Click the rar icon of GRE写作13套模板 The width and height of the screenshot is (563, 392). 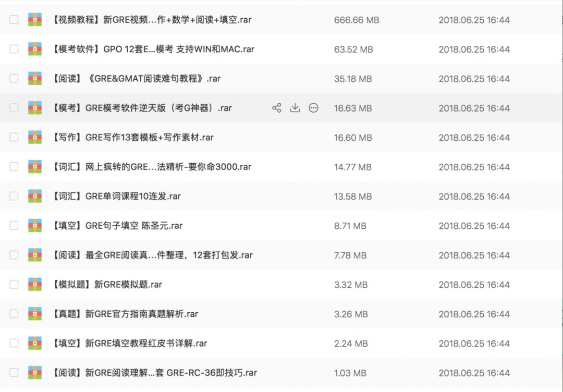(x=35, y=138)
